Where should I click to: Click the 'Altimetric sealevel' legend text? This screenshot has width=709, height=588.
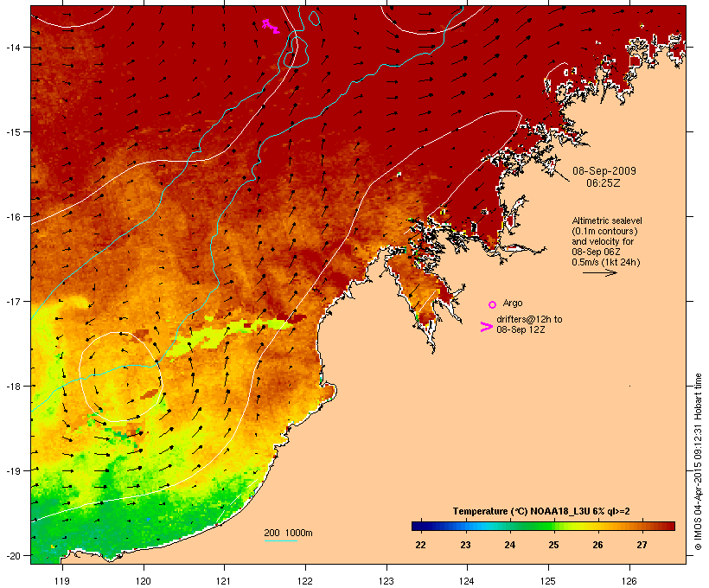coord(607,220)
